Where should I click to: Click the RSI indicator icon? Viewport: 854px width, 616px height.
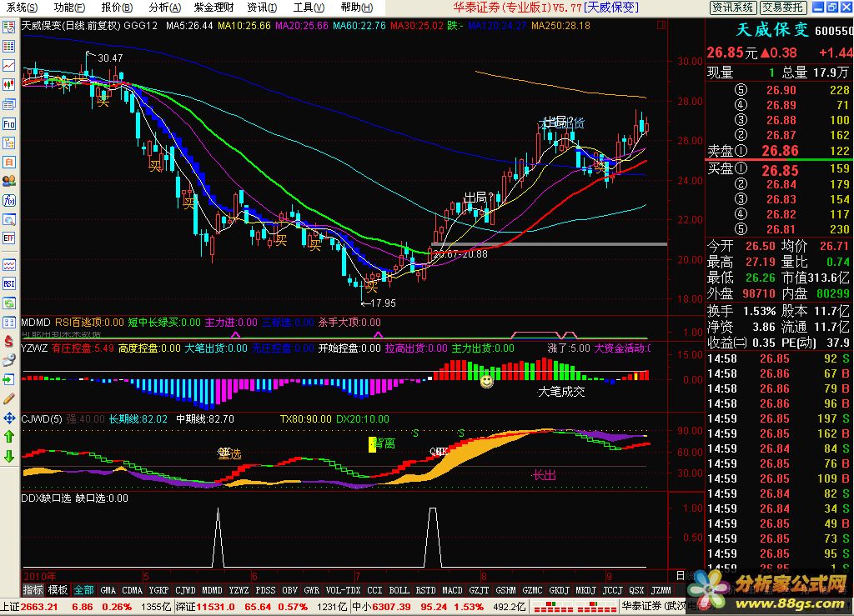click(8, 284)
